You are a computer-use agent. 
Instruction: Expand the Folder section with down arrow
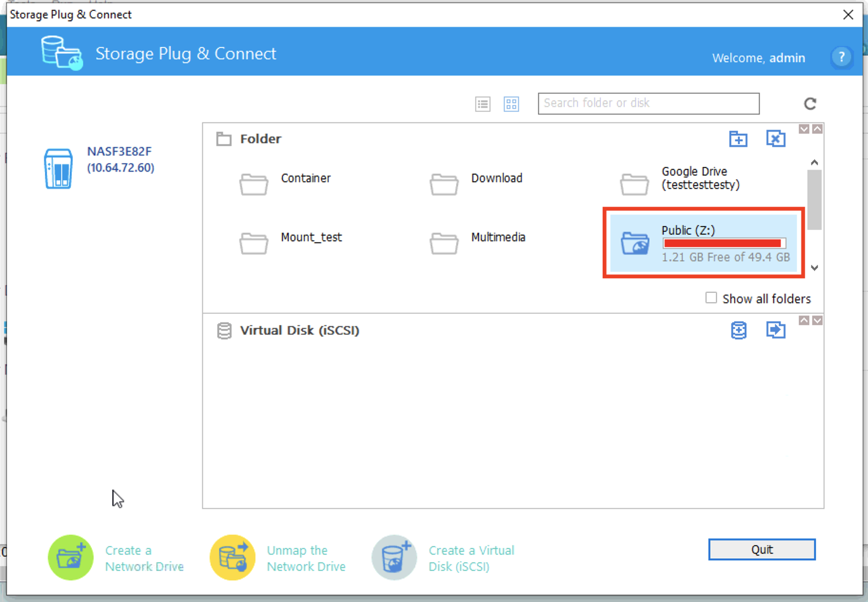pyautogui.click(x=804, y=130)
